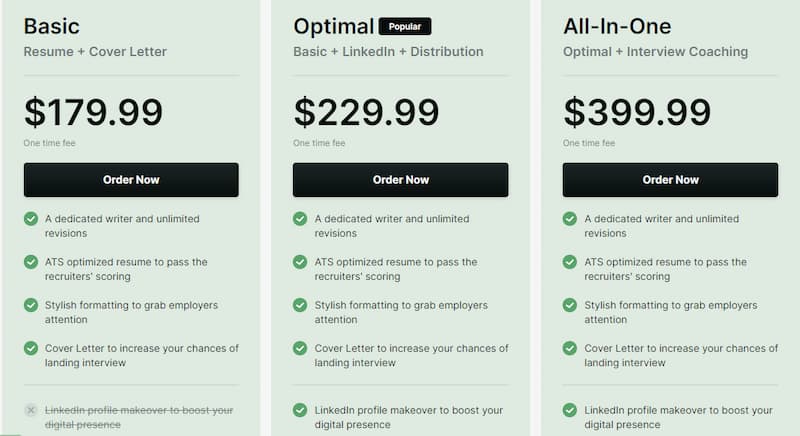Click All-In-One's dedicated writer checkmark icon

pyautogui.click(x=570, y=219)
